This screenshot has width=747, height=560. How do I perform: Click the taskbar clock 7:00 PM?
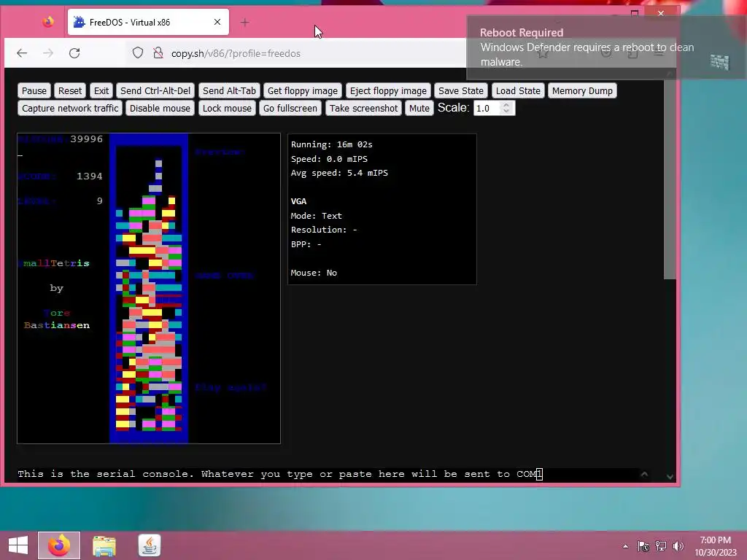point(715,546)
